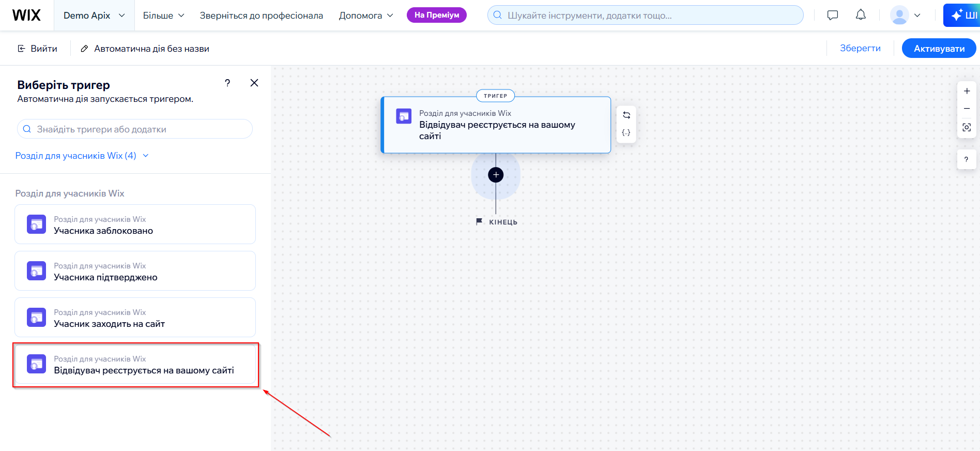Close the Виберіть тригер panel
This screenshot has width=980, height=451.
[x=254, y=83]
